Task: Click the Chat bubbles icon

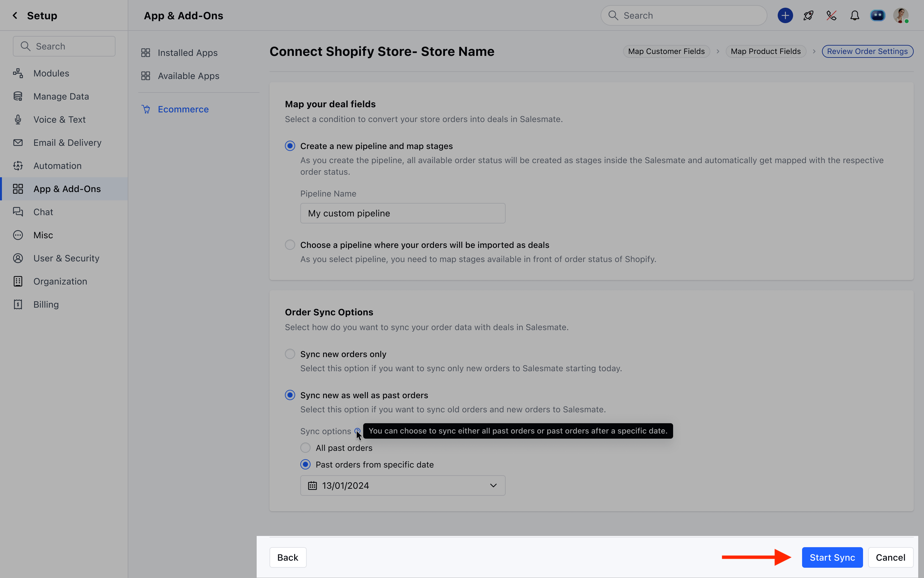Action: [18, 212]
